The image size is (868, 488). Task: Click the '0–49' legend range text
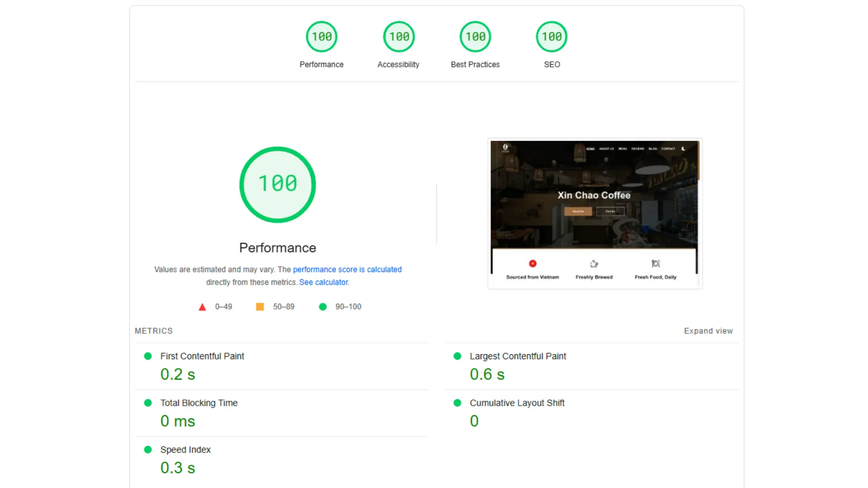224,307
